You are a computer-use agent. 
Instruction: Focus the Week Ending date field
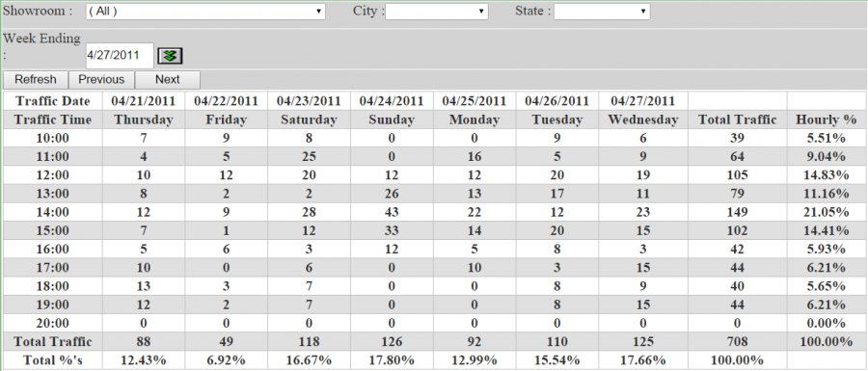click(x=120, y=56)
